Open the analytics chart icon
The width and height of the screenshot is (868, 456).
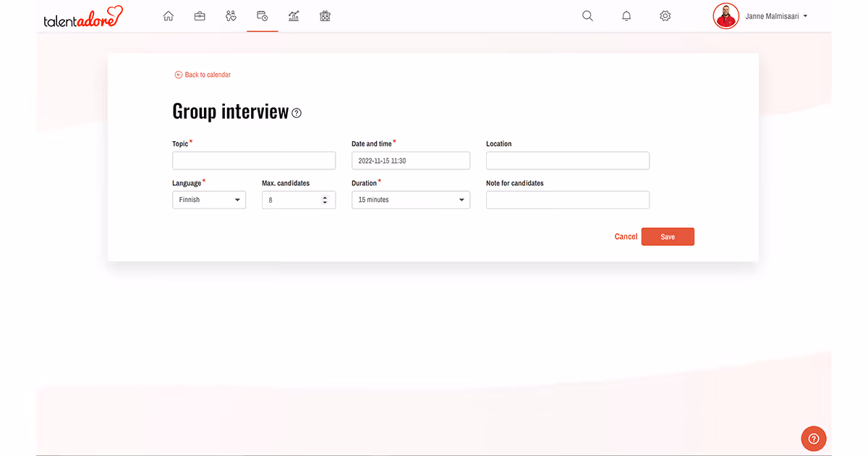[x=294, y=15]
